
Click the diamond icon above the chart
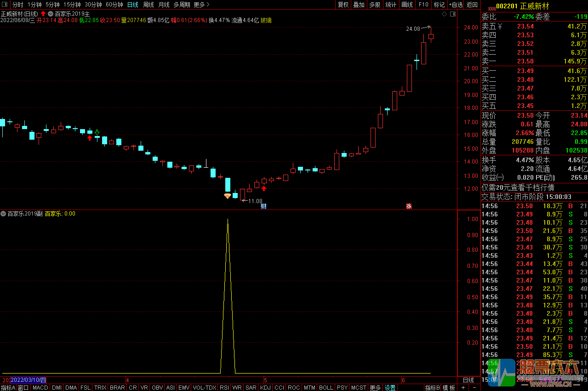click(x=444, y=14)
